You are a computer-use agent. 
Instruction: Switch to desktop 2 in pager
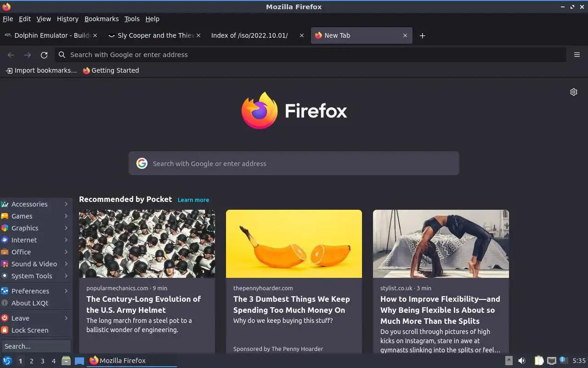tap(31, 361)
